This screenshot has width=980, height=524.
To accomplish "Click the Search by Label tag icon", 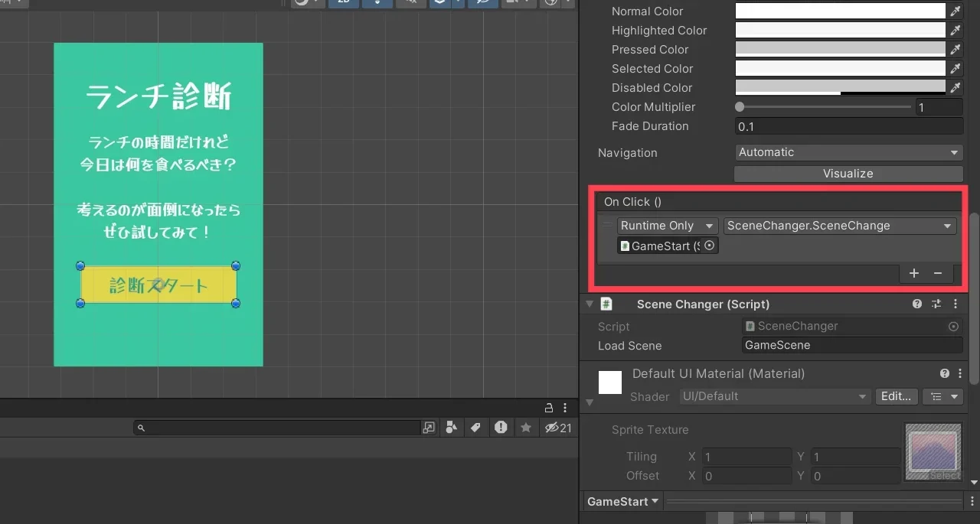I will 475,428.
